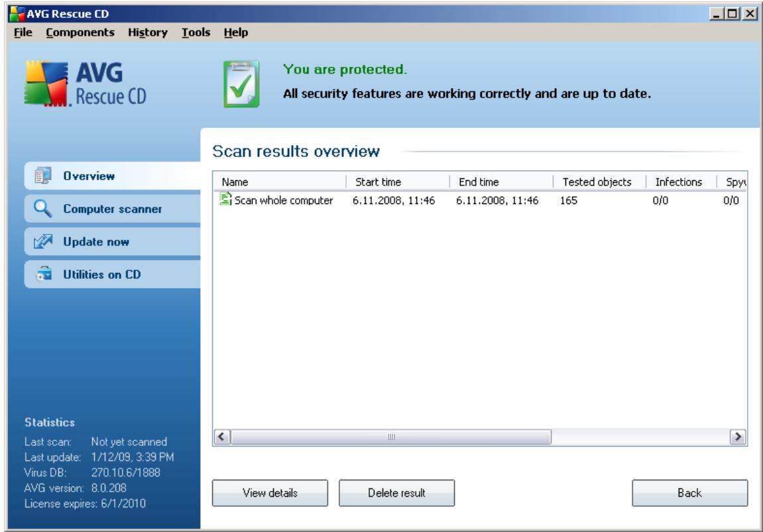Open the File menu
763x532 pixels.
[x=23, y=32]
